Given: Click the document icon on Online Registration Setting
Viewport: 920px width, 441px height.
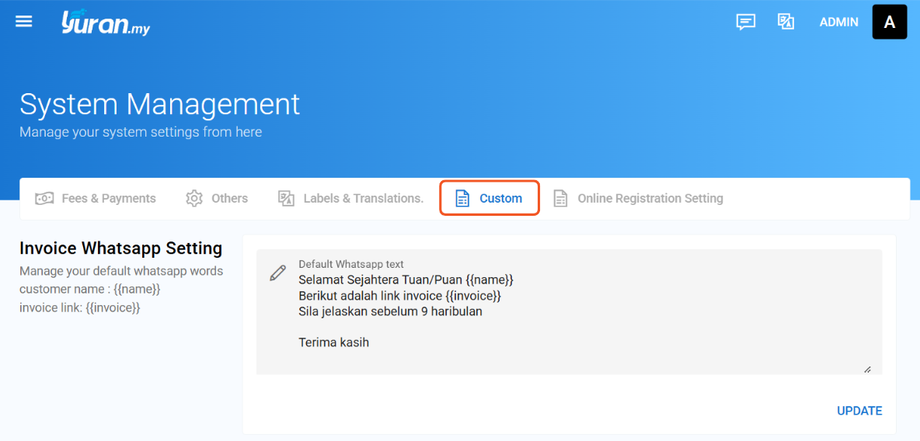Looking at the screenshot, I should point(560,199).
